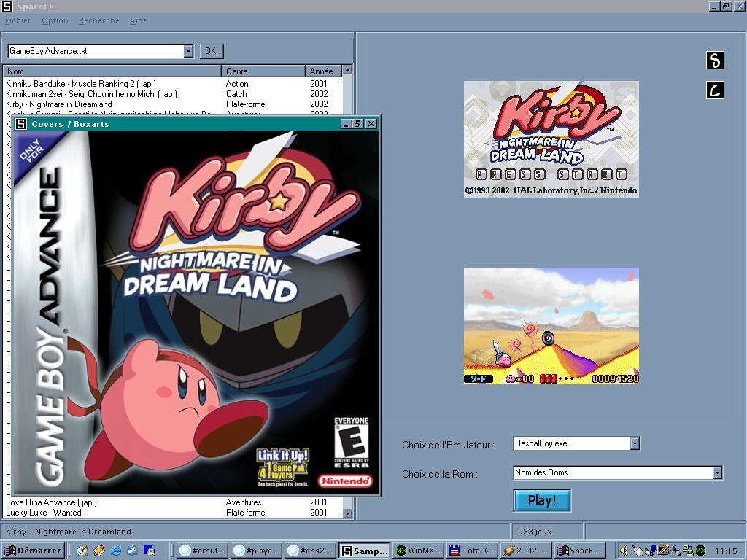The height and width of the screenshot is (560, 747).
Task: Switch to the #playe... taskbar window
Action: click(256, 551)
